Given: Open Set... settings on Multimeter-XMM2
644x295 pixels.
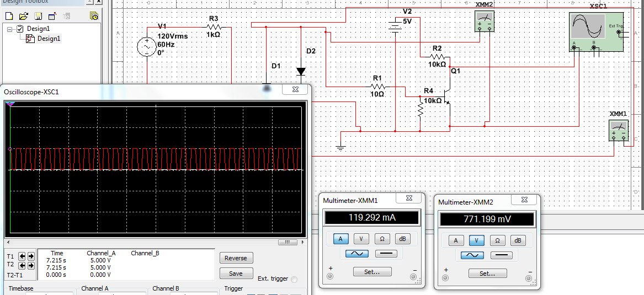Looking at the screenshot, I should [x=487, y=273].
